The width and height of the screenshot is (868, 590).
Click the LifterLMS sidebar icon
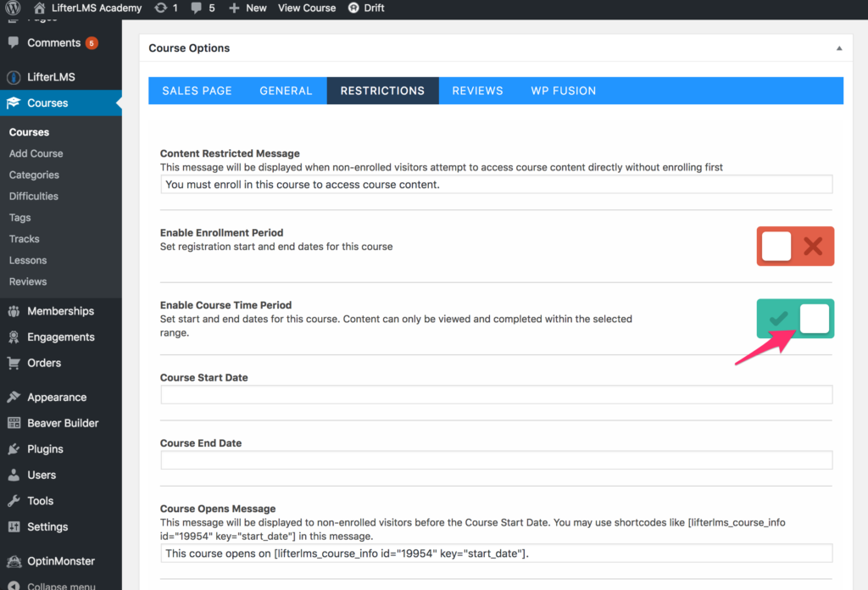pyautogui.click(x=14, y=77)
